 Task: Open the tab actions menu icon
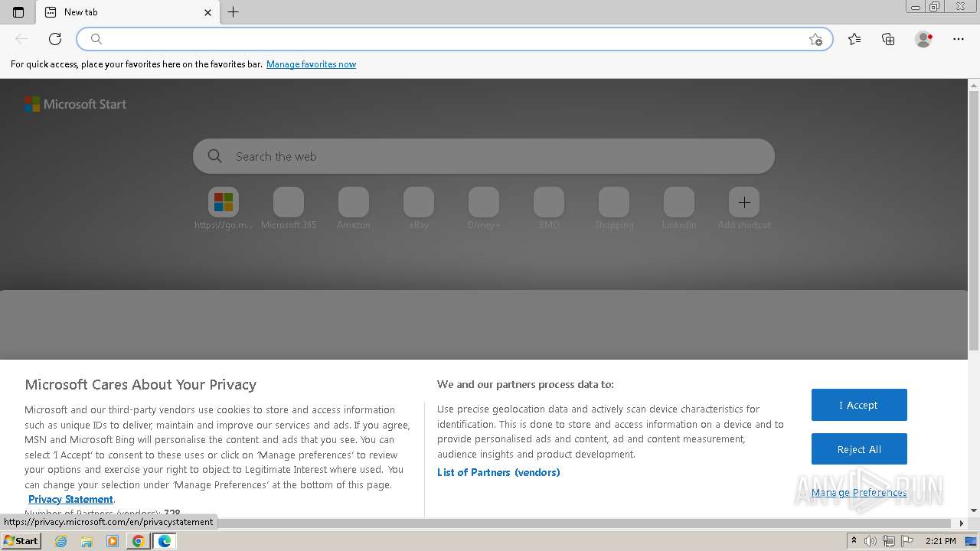(x=18, y=12)
